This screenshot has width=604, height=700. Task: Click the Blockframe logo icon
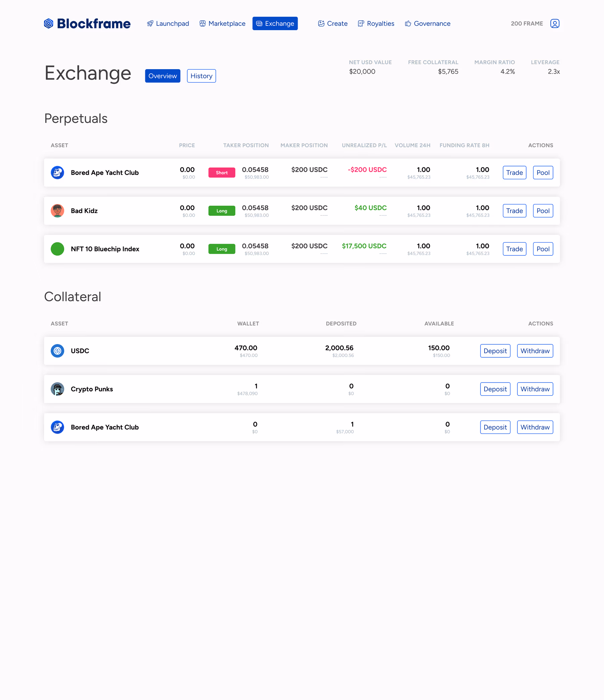point(49,23)
